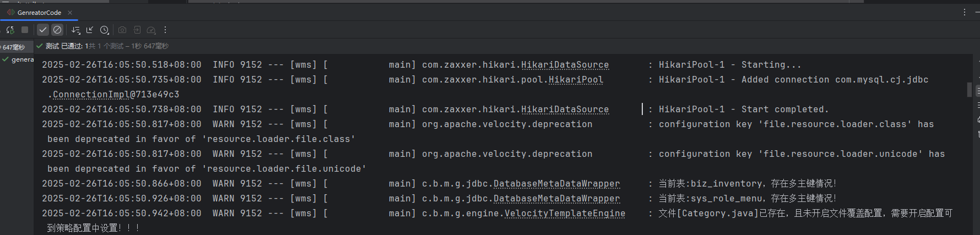The height and width of the screenshot is (235, 980).
Task: Open the profiler gauge dropdown
Action: click(151, 30)
